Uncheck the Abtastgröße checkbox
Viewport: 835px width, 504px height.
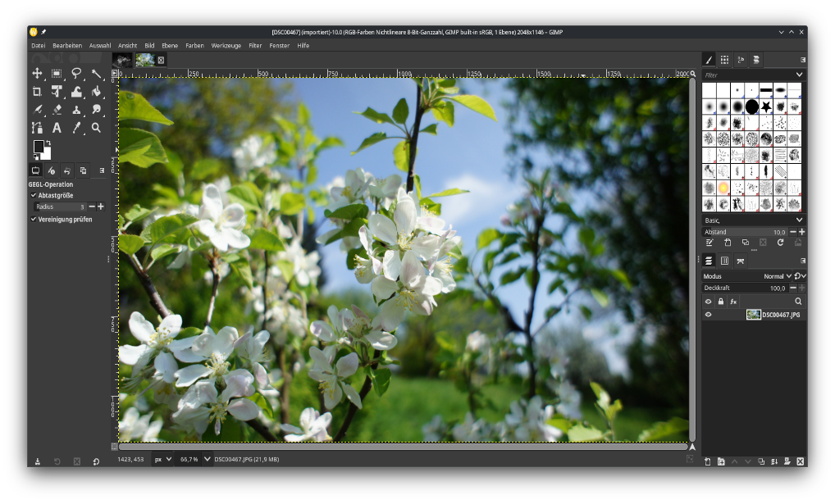[34, 196]
